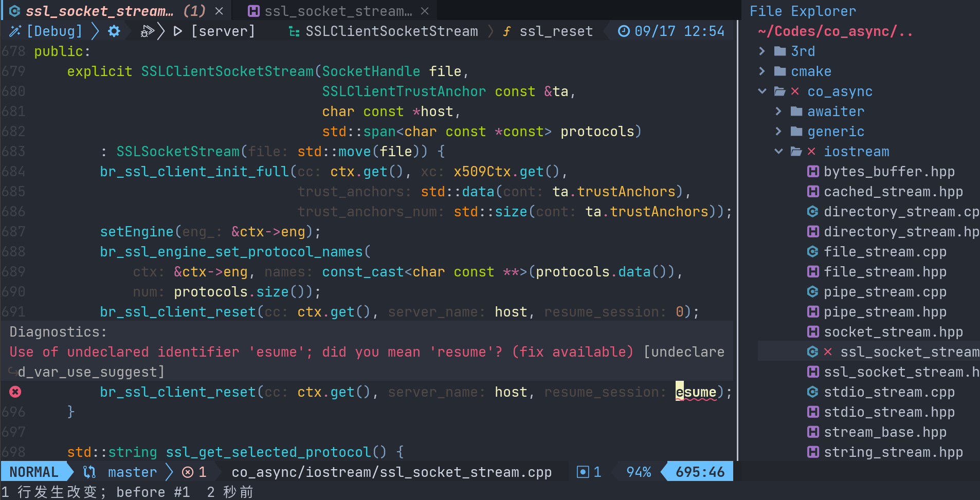This screenshot has height=500, width=980.
Task: Open CMake settings gear icon
Action: [114, 31]
